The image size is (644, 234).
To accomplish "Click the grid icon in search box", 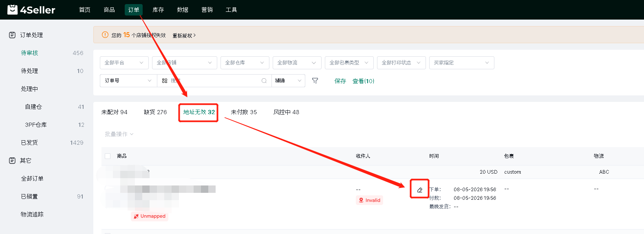I will click(165, 81).
